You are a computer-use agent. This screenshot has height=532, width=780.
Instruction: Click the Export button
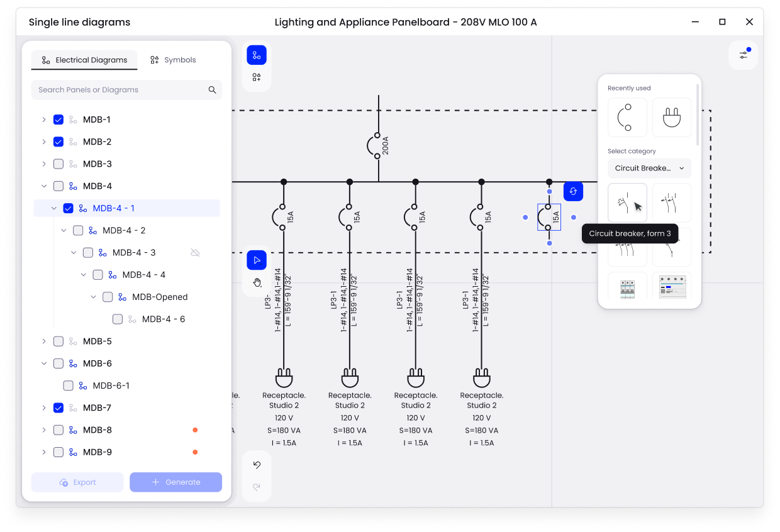[77, 482]
